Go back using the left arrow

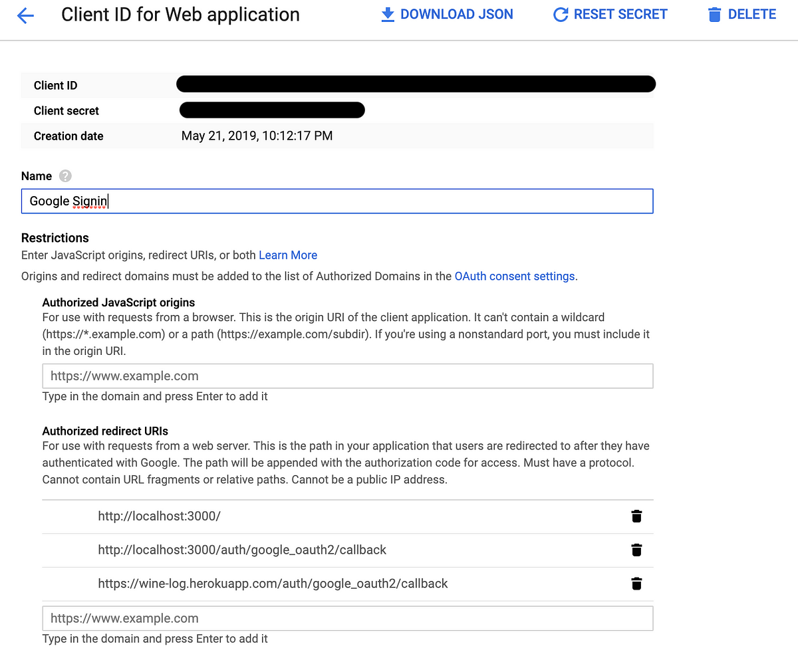(25, 15)
